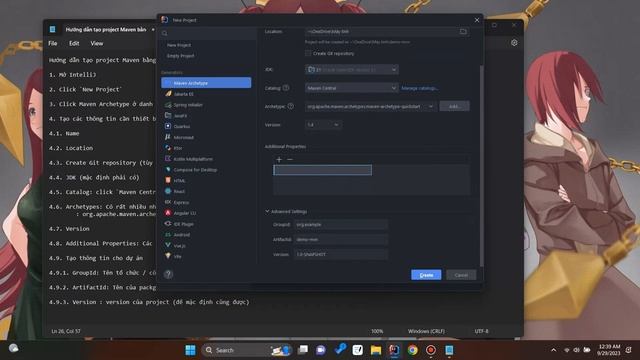Click the ArtifactId input field
This screenshot has width=640, height=360.
tap(341, 240)
